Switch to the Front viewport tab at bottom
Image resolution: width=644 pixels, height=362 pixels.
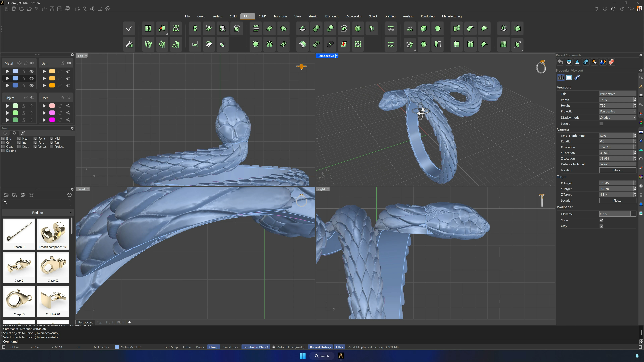110,322
